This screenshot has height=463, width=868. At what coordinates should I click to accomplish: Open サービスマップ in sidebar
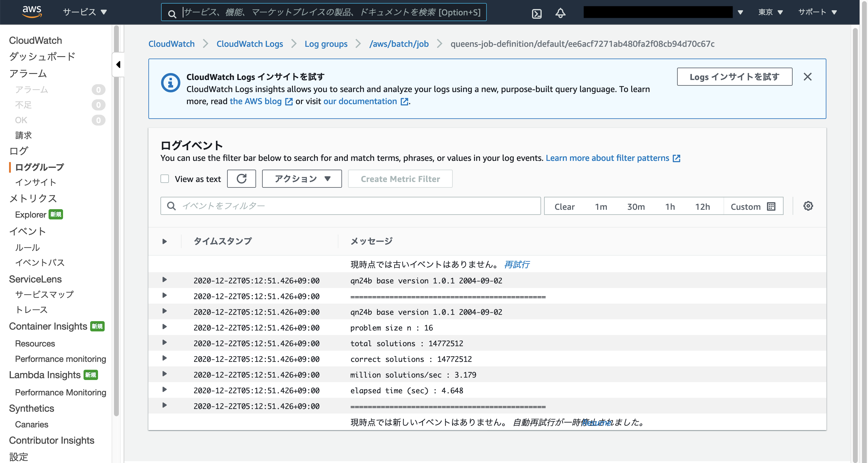pyautogui.click(x=44, y=294)
